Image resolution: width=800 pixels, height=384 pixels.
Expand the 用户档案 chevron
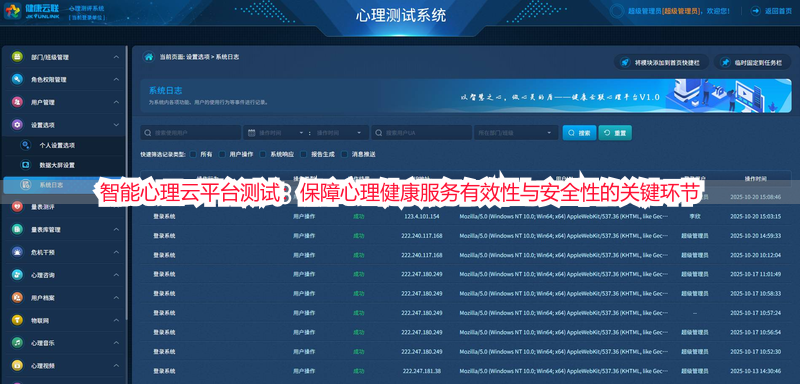tap(116, 297)
